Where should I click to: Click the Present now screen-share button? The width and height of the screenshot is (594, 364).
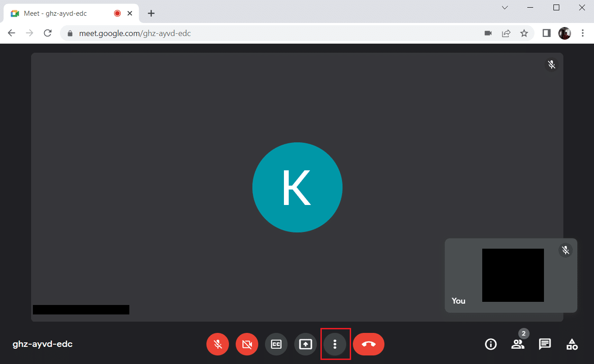coord(306,345)
